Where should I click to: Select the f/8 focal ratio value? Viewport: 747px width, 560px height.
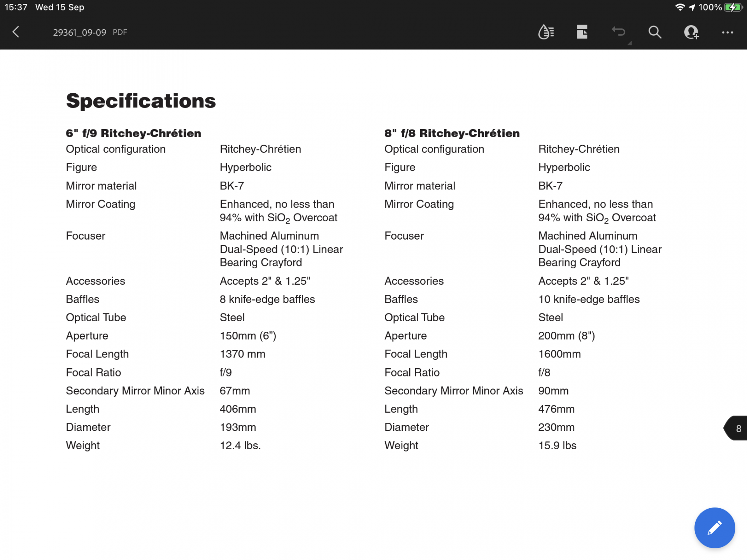(x=544, y=373)
